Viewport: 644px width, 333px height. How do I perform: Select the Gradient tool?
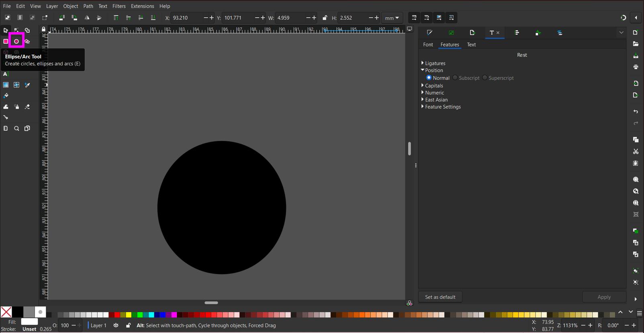coord(6,85)
